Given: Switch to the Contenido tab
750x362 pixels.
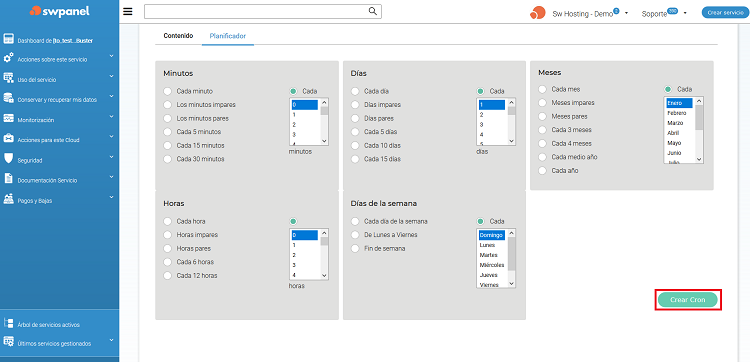Looking at the screenshot, I should (x=178, y=36).
